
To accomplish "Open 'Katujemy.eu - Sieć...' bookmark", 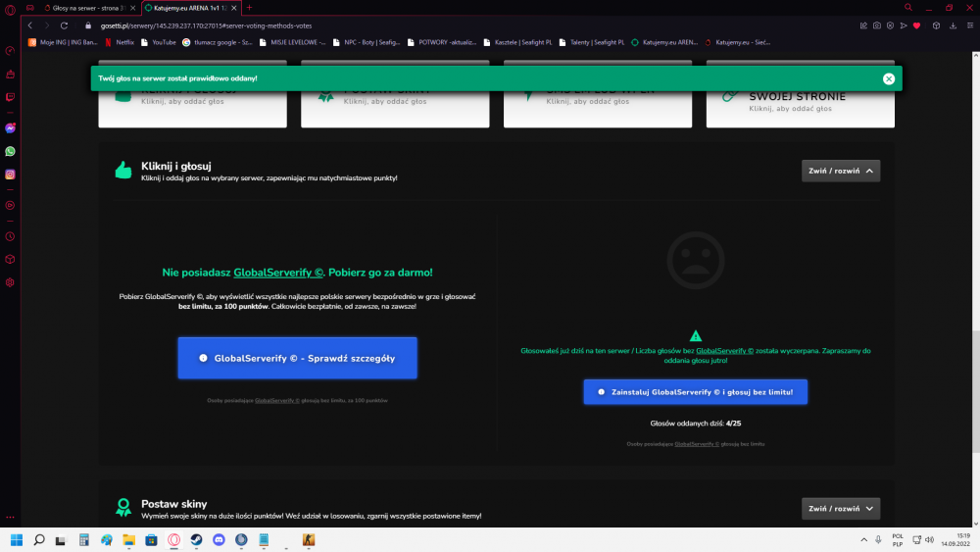I will [738, 42].
